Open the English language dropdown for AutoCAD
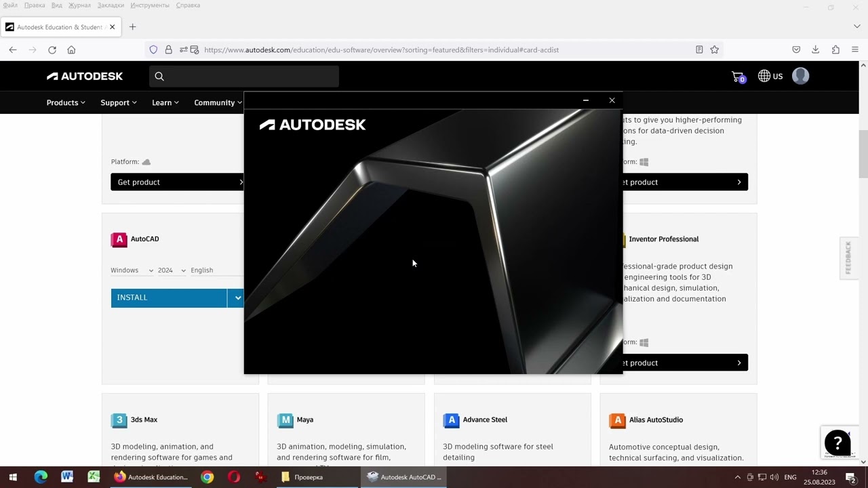 [216, 270]
